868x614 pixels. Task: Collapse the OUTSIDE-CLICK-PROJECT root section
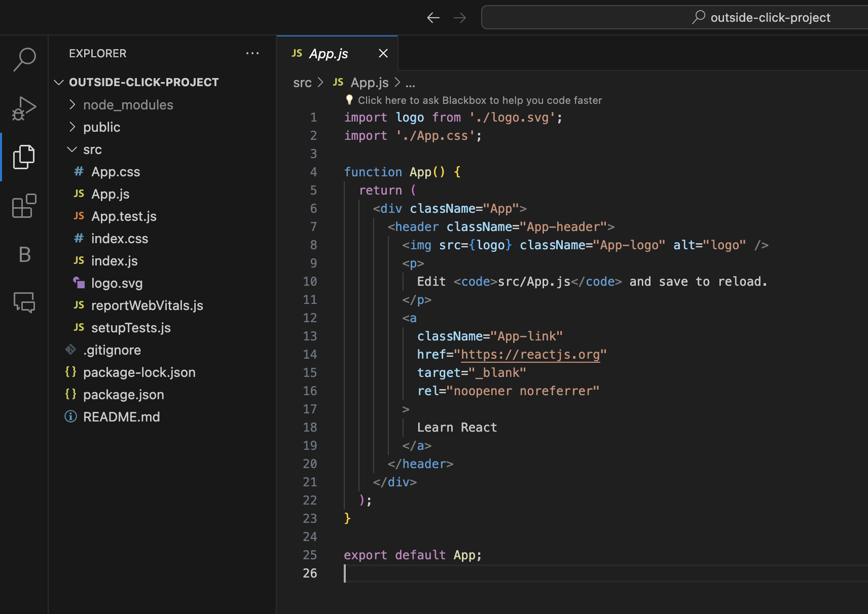coord(143,82)
